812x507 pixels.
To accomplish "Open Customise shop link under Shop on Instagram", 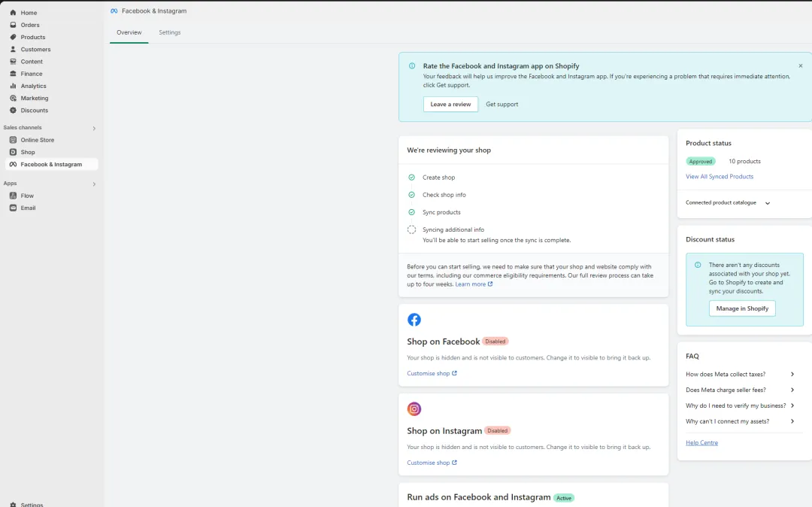I will 432,463.
